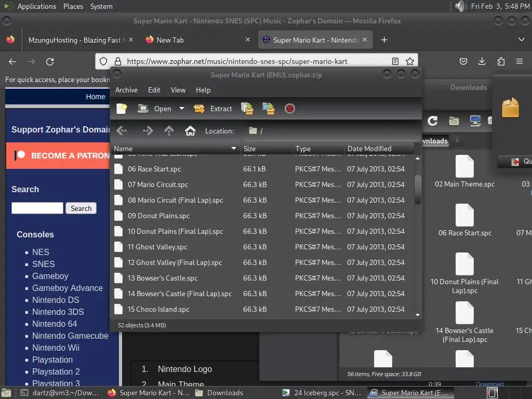Switch to Downloads window in taskbar

[x=220, y=393]
